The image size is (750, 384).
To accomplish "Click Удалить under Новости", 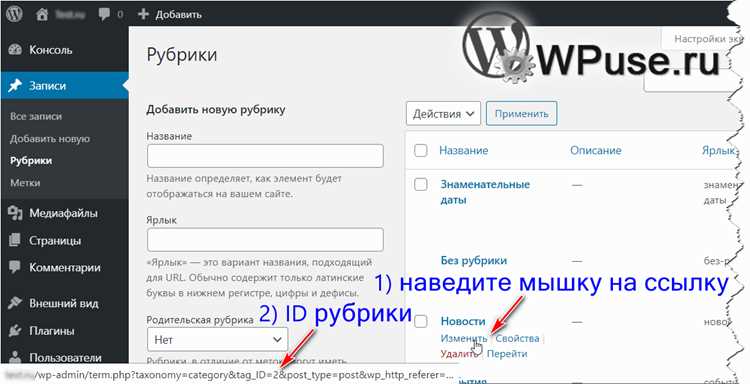I will 458,353.
